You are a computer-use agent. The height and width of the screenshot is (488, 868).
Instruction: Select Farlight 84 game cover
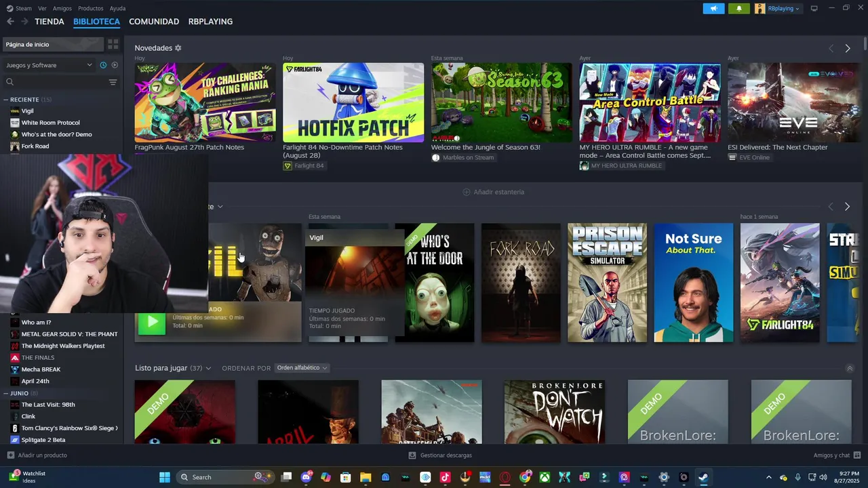(x=780, y=283)
